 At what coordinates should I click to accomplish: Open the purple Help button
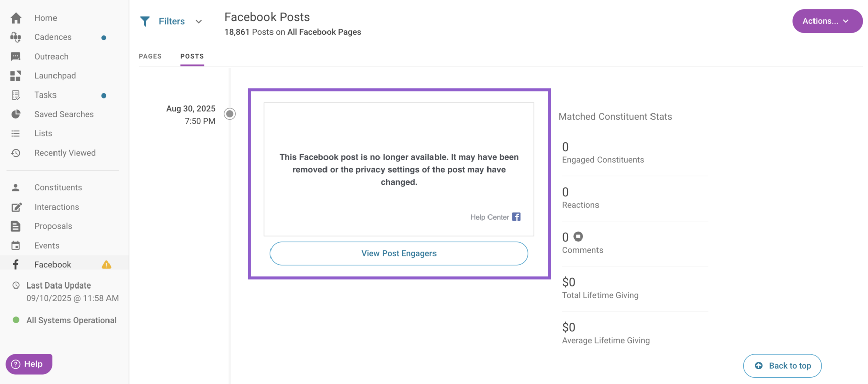[29, 364]
